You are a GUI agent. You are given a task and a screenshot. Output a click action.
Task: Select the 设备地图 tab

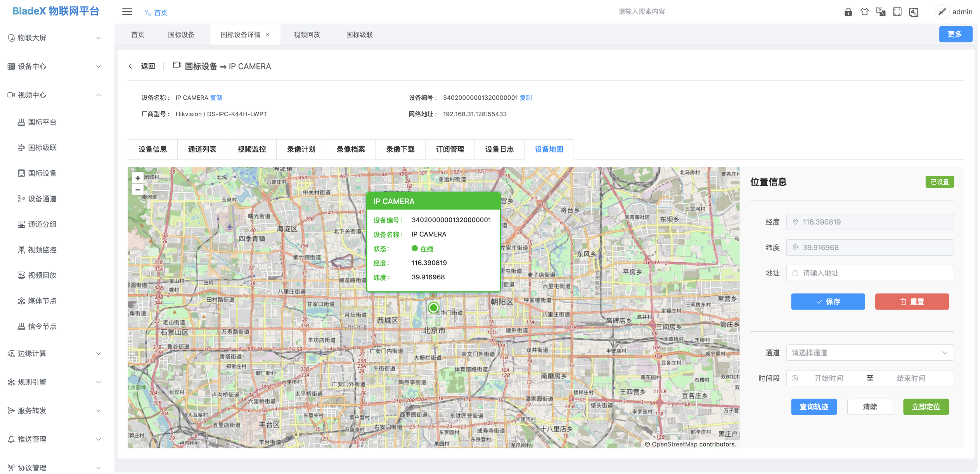pos(549,149)
